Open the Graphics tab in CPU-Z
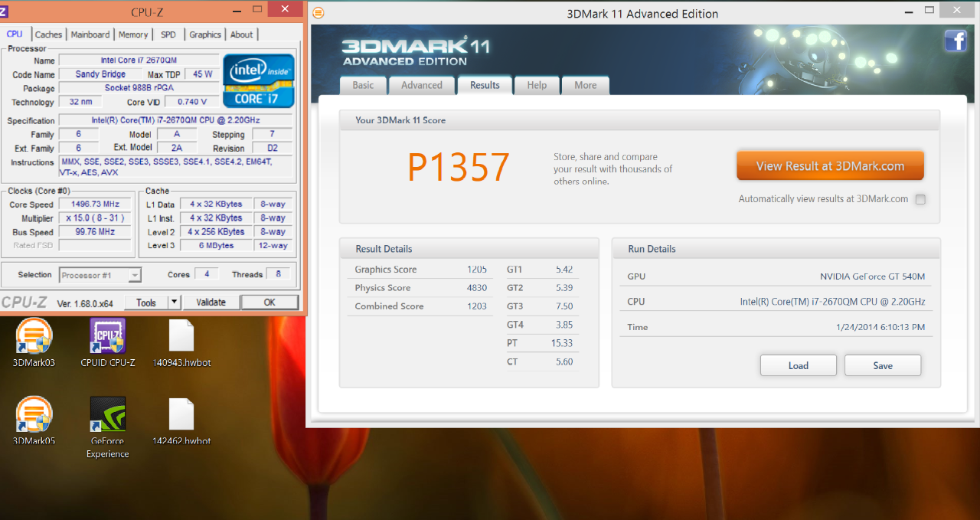 205,34
